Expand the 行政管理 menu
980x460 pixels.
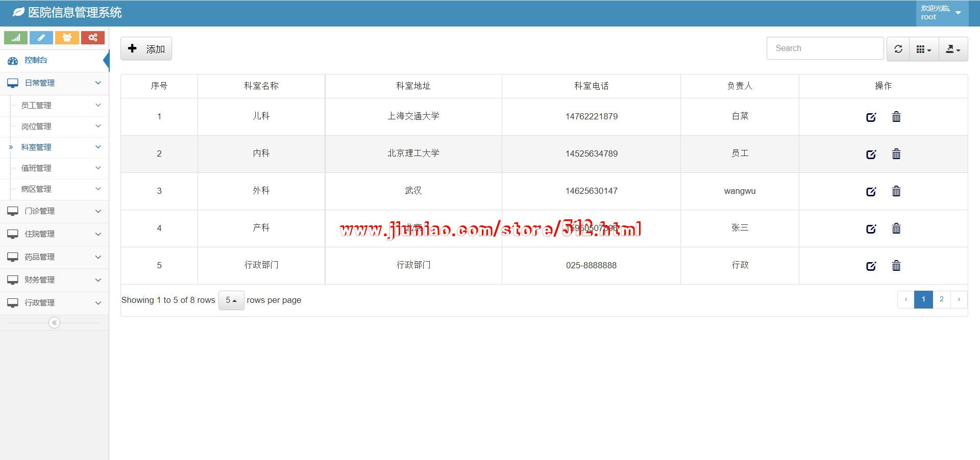point(54,303)
